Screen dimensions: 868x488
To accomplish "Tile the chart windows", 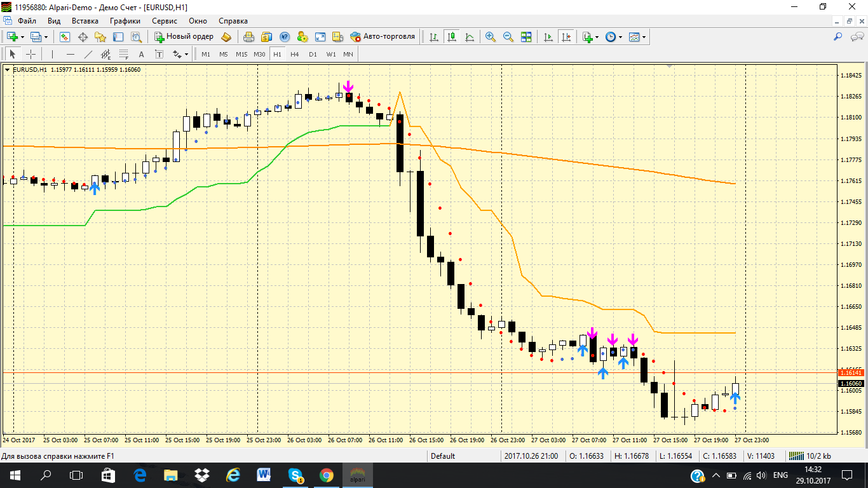I will (526, 37).
